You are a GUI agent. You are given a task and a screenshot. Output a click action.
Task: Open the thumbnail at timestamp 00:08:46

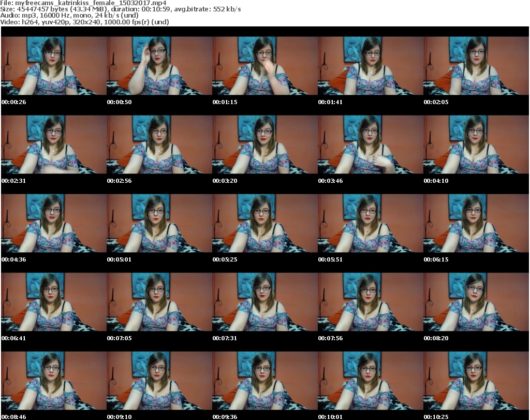(x=54, y=381)
